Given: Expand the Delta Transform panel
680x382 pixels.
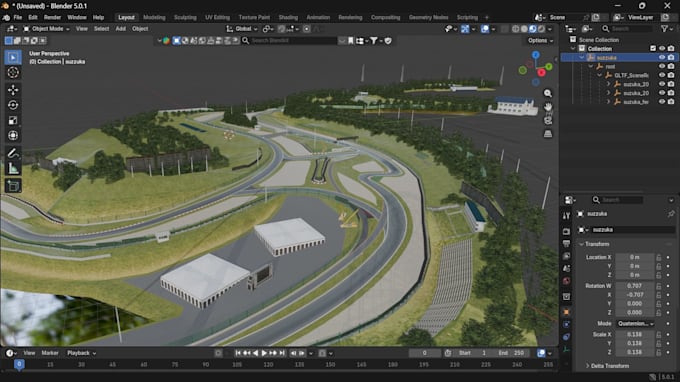Looking at the screenshot, I should coord(607,366).
